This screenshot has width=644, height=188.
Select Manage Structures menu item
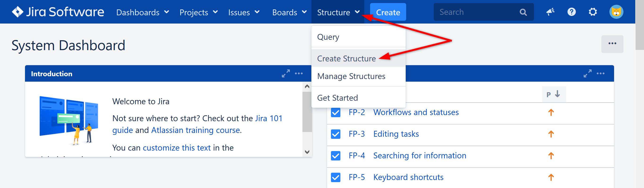click(358, 76)
